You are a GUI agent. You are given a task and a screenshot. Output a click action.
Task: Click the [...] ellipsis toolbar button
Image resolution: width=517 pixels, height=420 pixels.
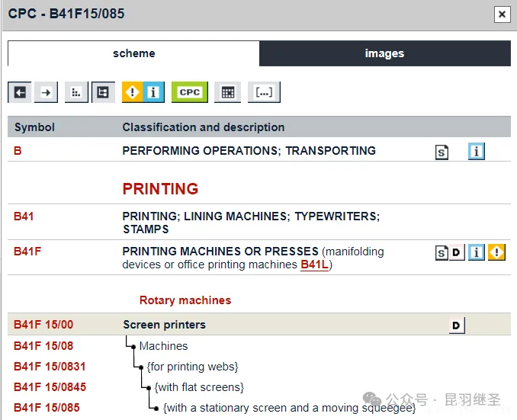pyautogui.click(x=264, y=92)
